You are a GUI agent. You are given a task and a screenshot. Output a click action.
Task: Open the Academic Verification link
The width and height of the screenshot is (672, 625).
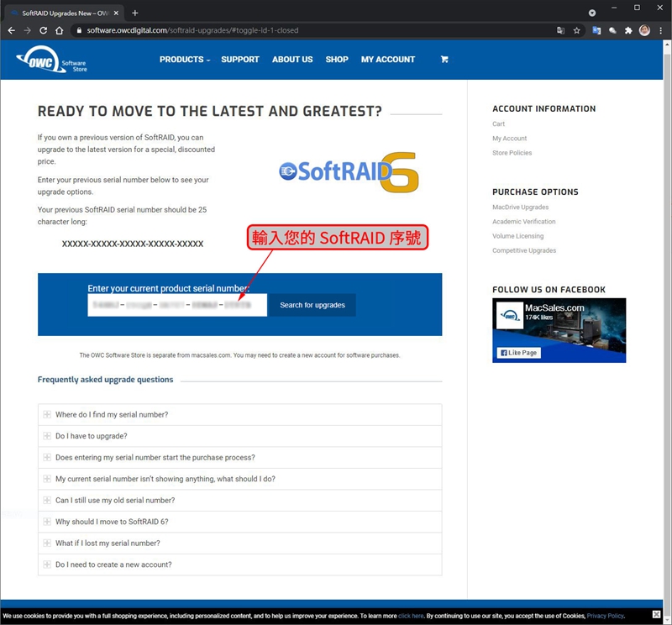tap(523, 222)
